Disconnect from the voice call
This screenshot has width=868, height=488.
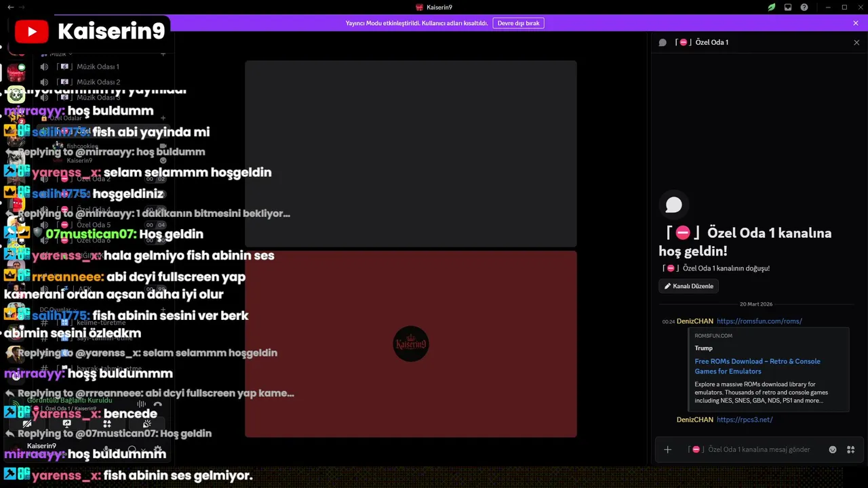point(158,404)
